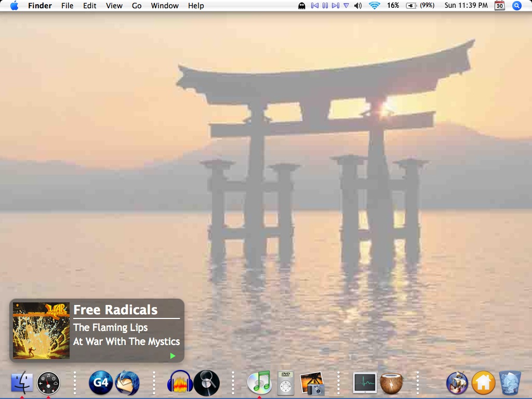Launch Dashboard from the dock
The image size is (532, 399).
(x=49, y=383)
